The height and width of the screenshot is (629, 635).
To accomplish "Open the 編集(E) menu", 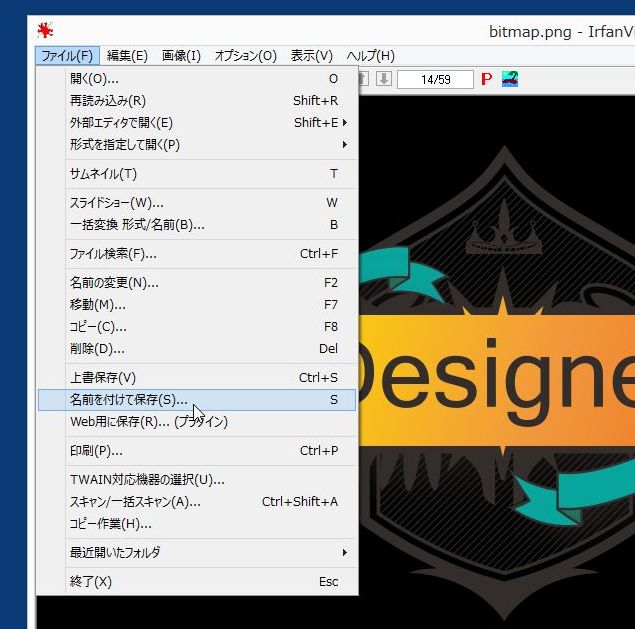I will pyautogui.click(x=127, y=56).
